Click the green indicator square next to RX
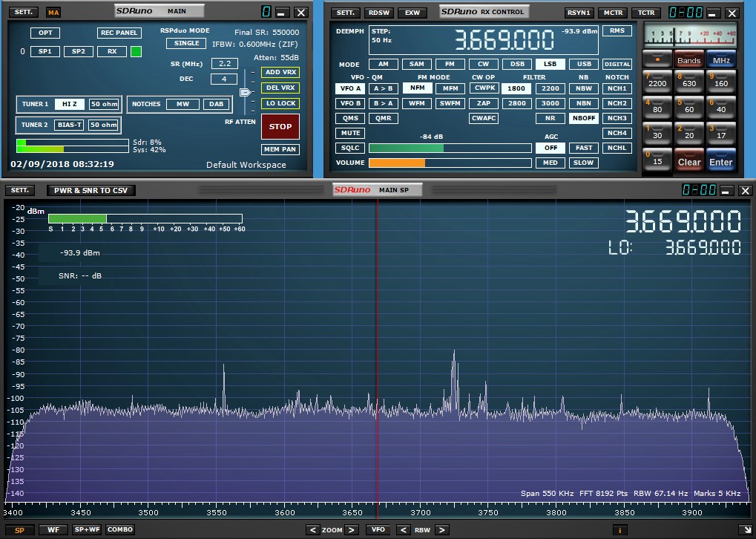Screen dimensions: 756x539 [136, 52]
